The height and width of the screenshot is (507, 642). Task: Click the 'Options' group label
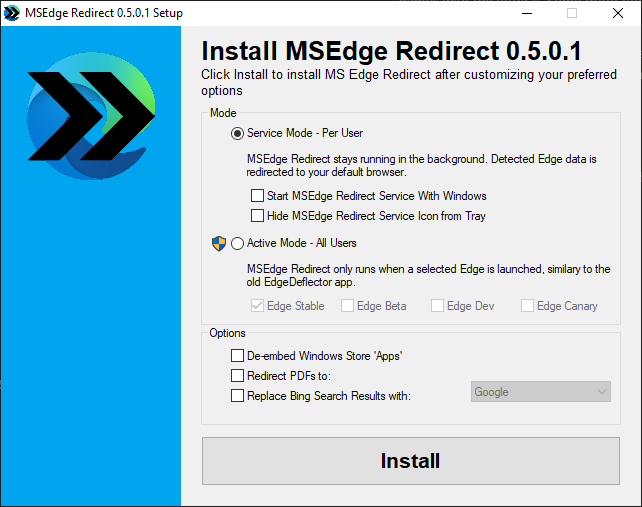(227, 333)
